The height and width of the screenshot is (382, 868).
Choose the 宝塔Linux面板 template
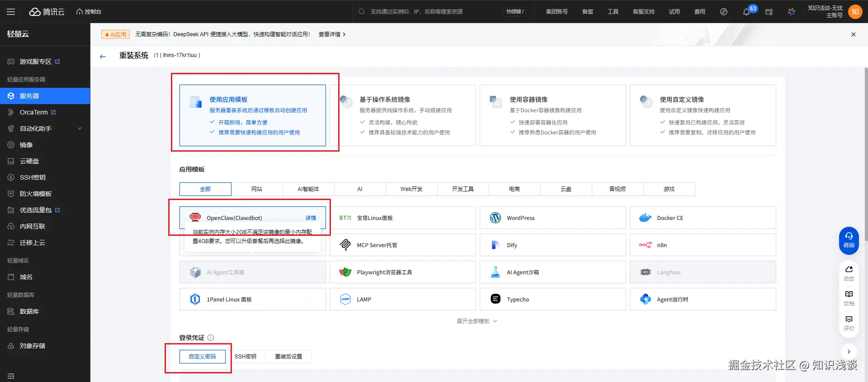pos(403,218)
